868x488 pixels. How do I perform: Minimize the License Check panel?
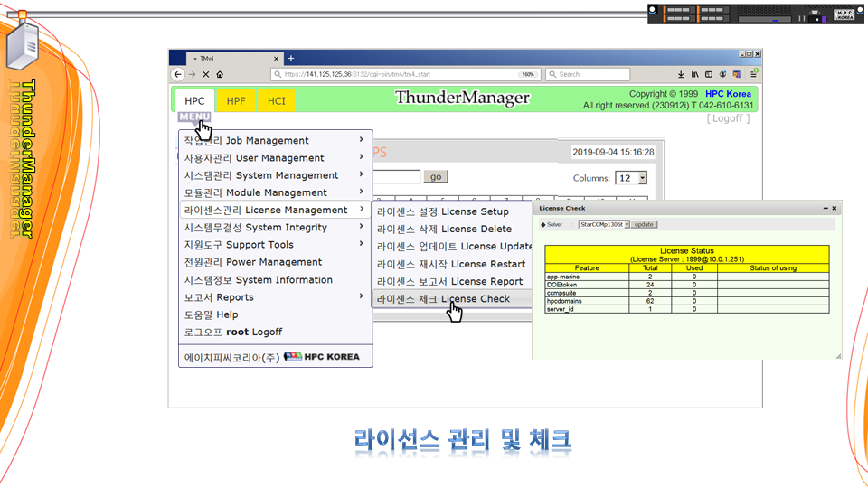coord(826,208)
